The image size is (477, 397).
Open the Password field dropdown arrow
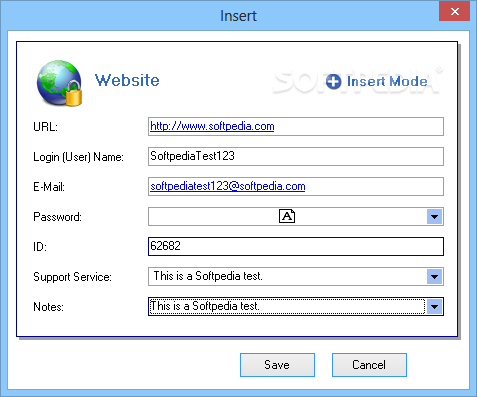(x=434, y=217)
